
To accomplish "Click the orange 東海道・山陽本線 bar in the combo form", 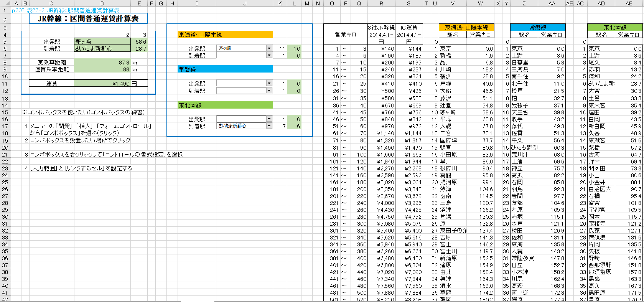I will [226, 35].
